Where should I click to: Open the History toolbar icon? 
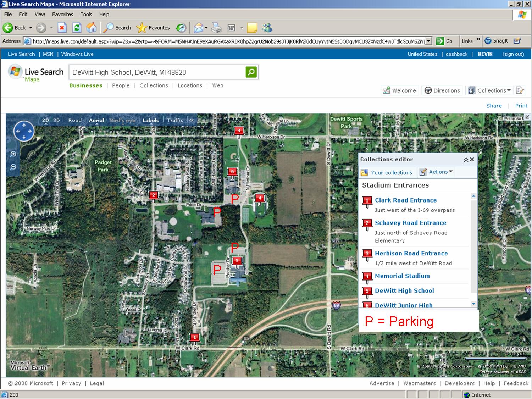point(181,28)
